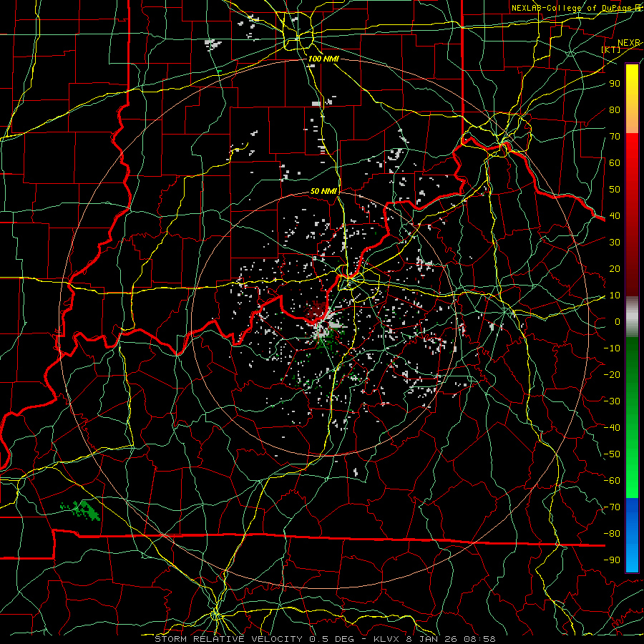Viewport: 644px width, 644px height.
Task: Click the 0 scale value
Action: click(x=618, y=321)
